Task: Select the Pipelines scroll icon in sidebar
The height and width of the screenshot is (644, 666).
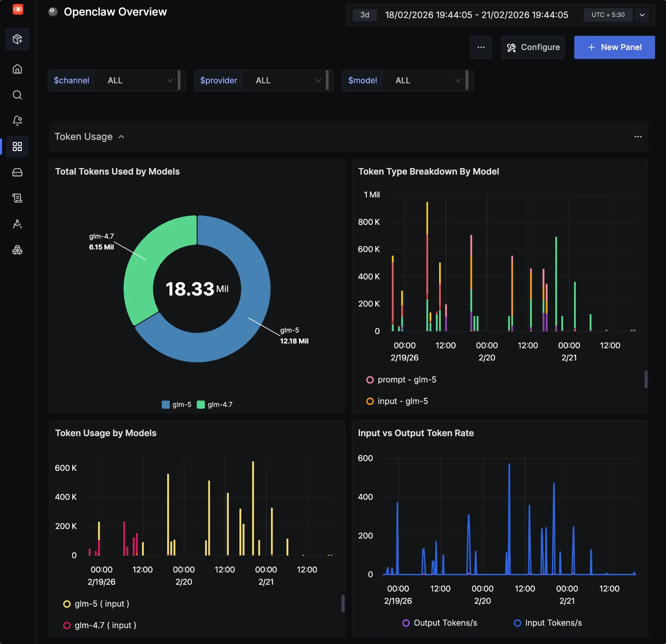Action: point(17,198)
